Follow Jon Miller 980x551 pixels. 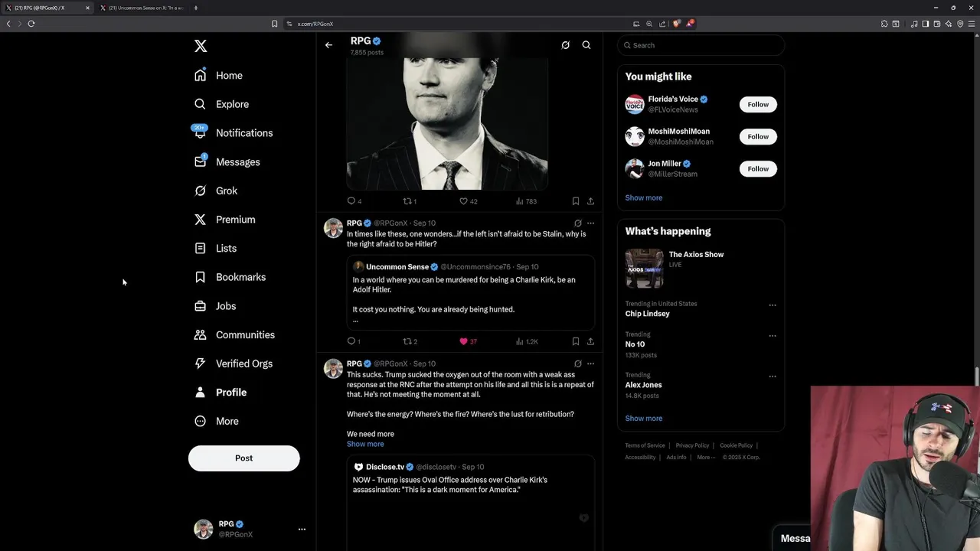(758, 168)
